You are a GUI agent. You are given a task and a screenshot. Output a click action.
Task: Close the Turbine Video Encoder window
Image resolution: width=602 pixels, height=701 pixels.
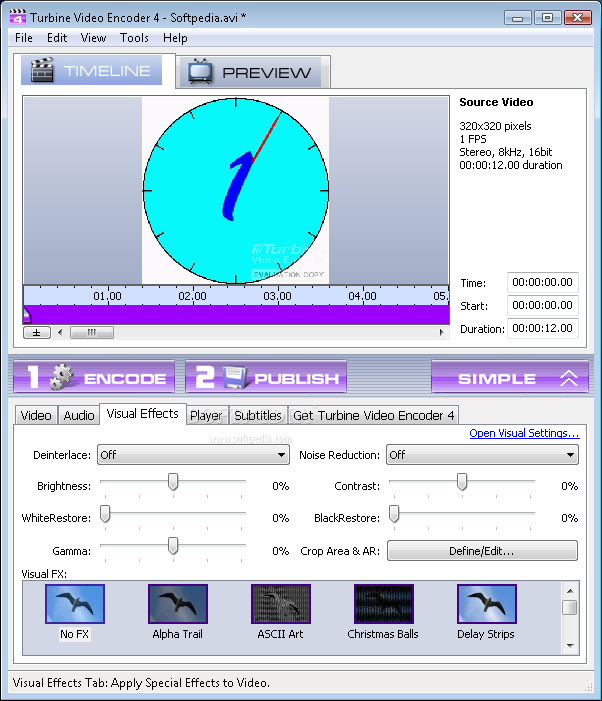578,17
